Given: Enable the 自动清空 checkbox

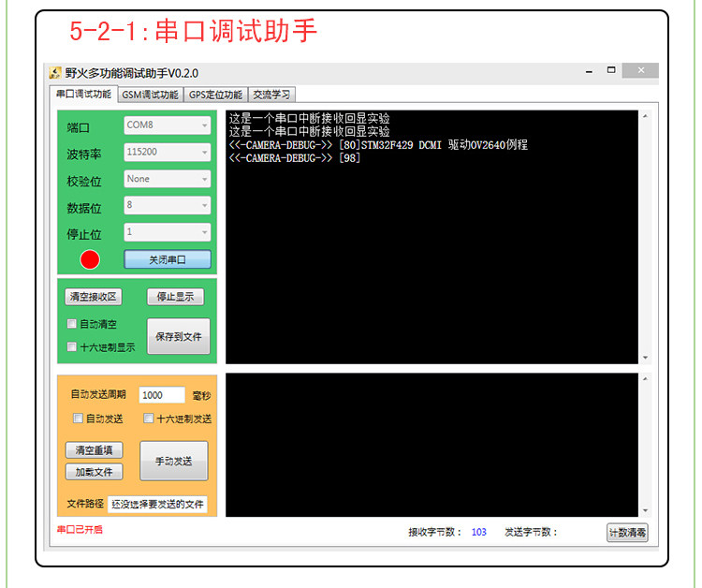Looking at the screenshot, I should click(72, 324).
